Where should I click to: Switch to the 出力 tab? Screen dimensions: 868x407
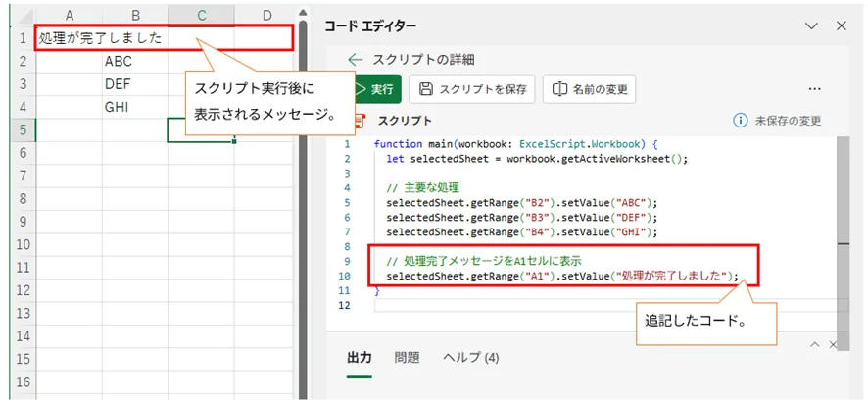(360, 358)
